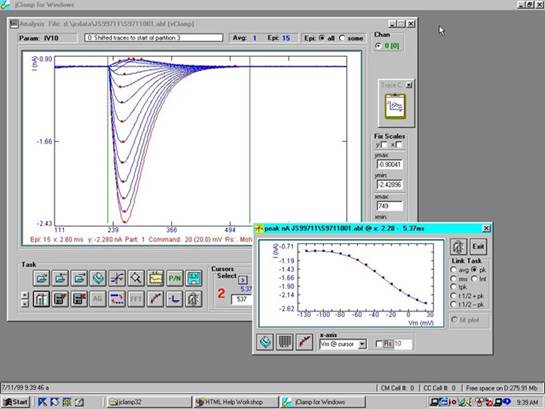Click the Rs value field showing 10
The height and width of the screenshot is (409, 545).
[x=403, y=344]
